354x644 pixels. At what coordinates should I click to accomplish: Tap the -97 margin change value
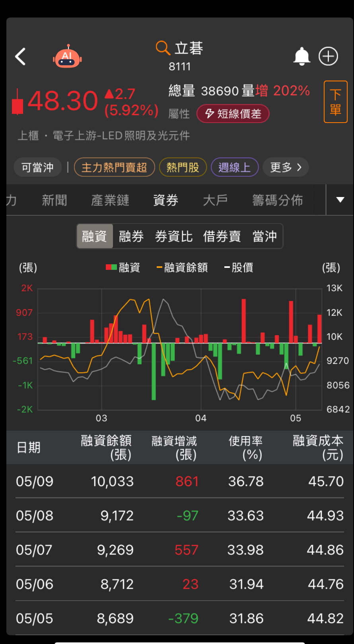click(187, 515)
